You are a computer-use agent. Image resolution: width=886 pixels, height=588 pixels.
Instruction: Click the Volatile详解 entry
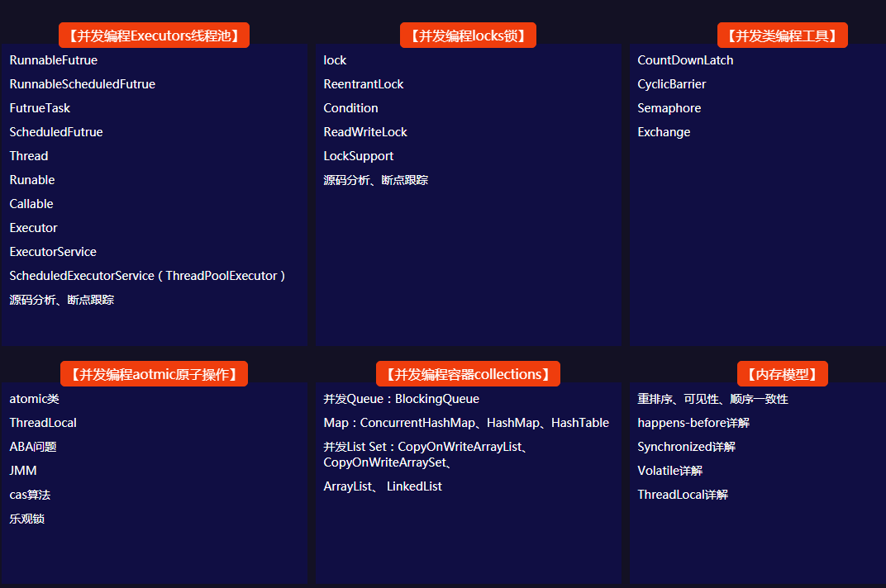669,471
